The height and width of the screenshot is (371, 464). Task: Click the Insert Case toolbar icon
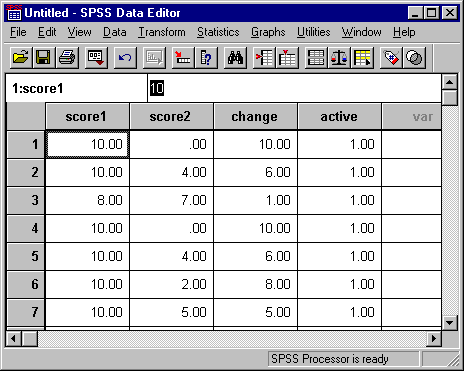pyautogui.click(x=264, y=58)
